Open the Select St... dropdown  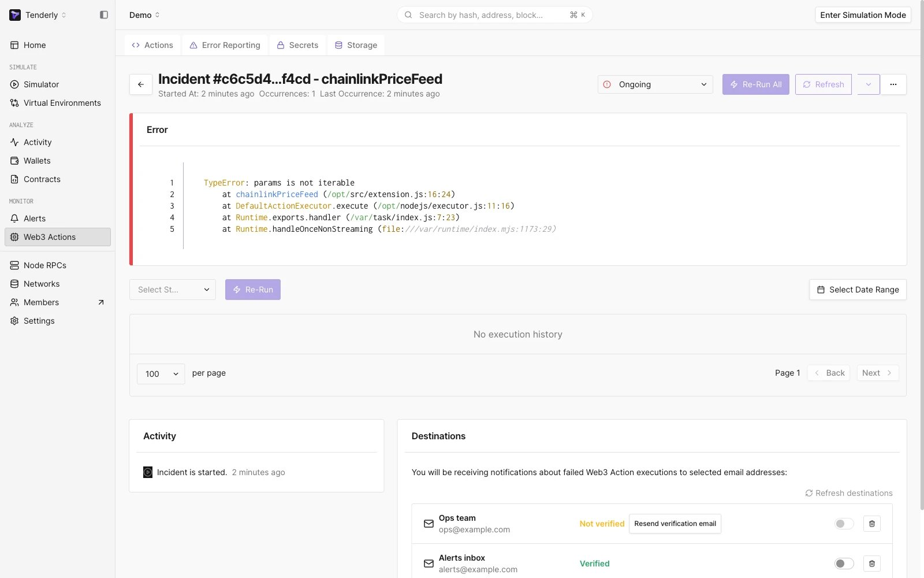[173, 290]
